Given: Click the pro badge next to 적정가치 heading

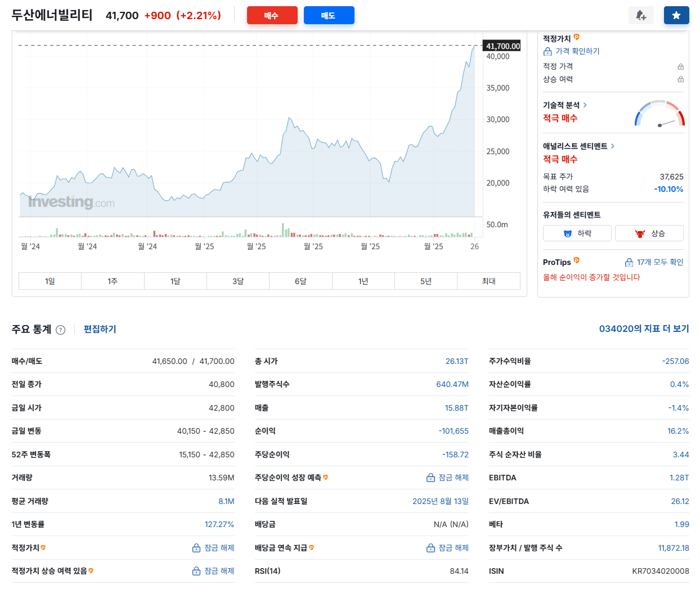Looking at the screenshot, I should click(x=576, y=37).
